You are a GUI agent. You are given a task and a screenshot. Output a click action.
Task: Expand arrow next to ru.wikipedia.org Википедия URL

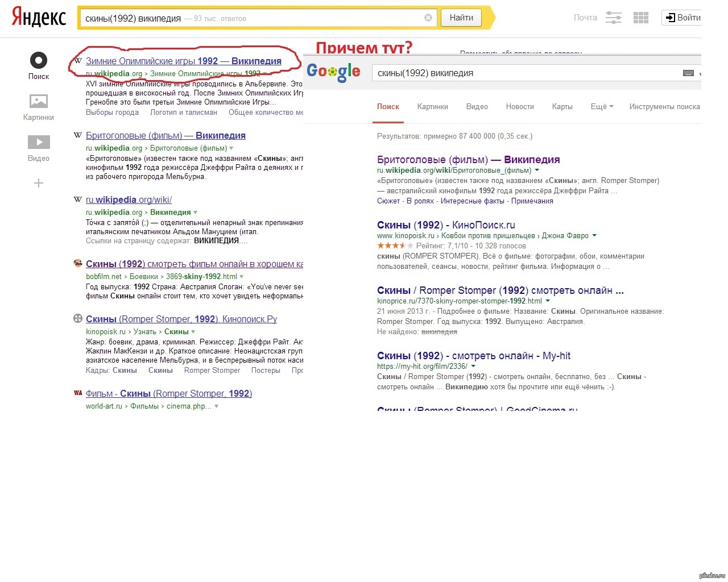pos(196,213)
